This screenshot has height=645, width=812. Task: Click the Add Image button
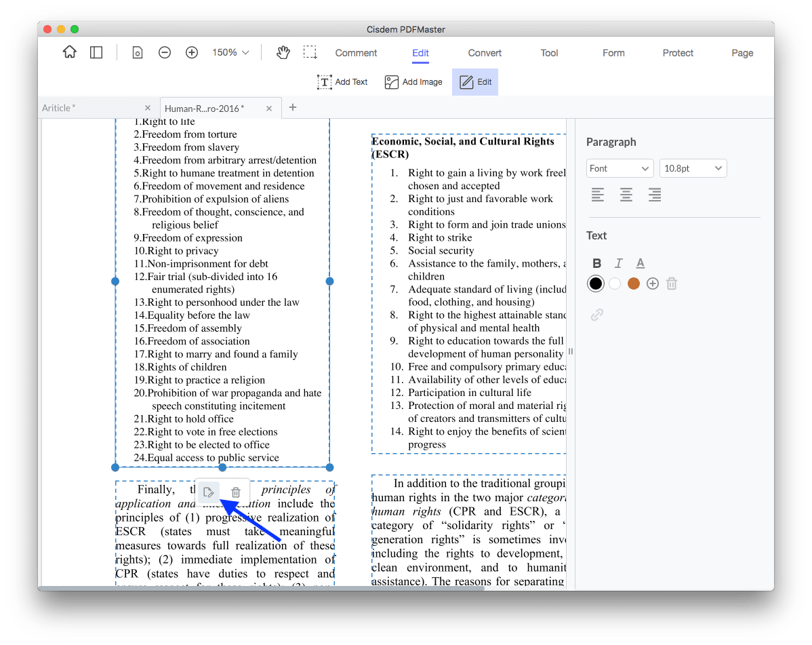point(413,81)
